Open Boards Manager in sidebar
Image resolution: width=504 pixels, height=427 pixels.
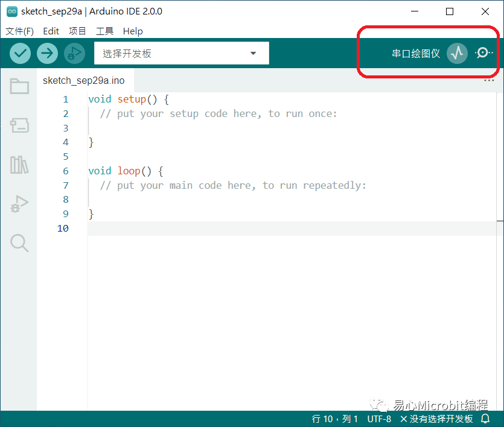[19, 125]
